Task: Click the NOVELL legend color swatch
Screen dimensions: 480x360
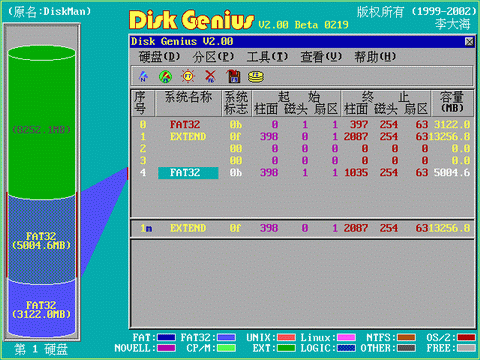Action: click(x=166, y=348)
